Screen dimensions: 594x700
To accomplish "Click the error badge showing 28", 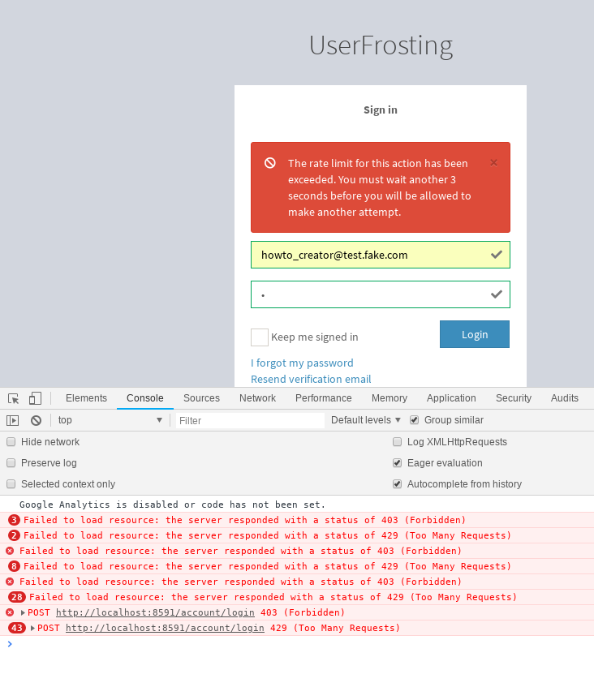I will point(17,597).
